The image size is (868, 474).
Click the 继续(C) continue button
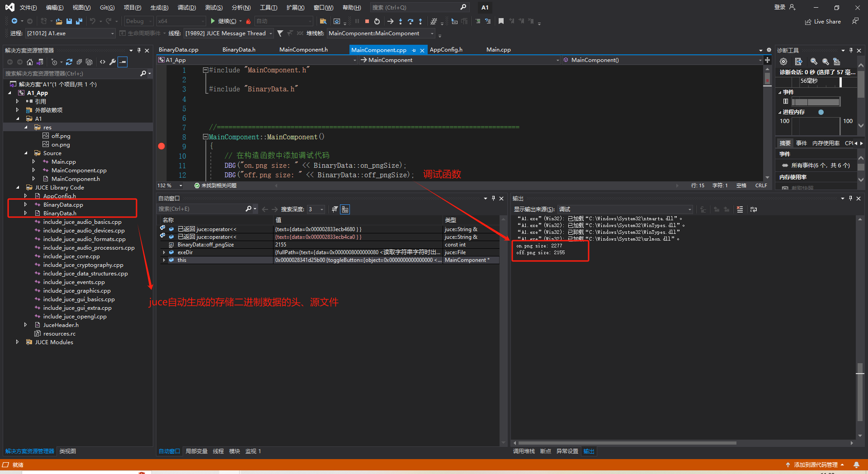point(224,21)
